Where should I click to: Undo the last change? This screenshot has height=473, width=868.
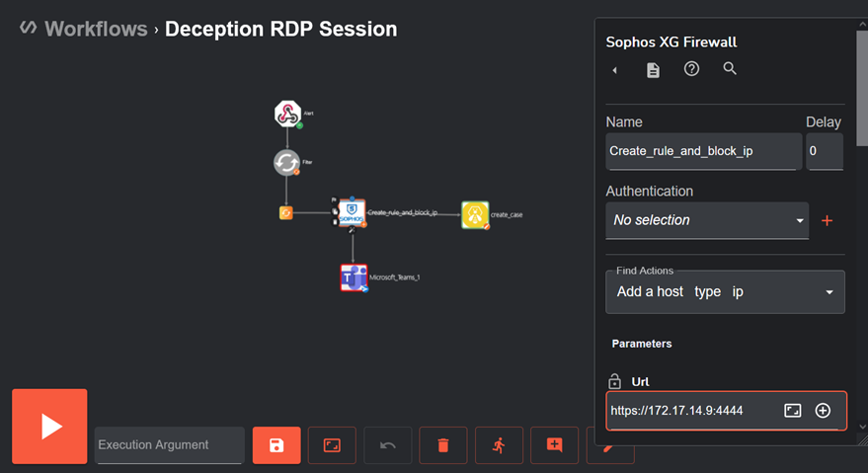click(387, 445)
